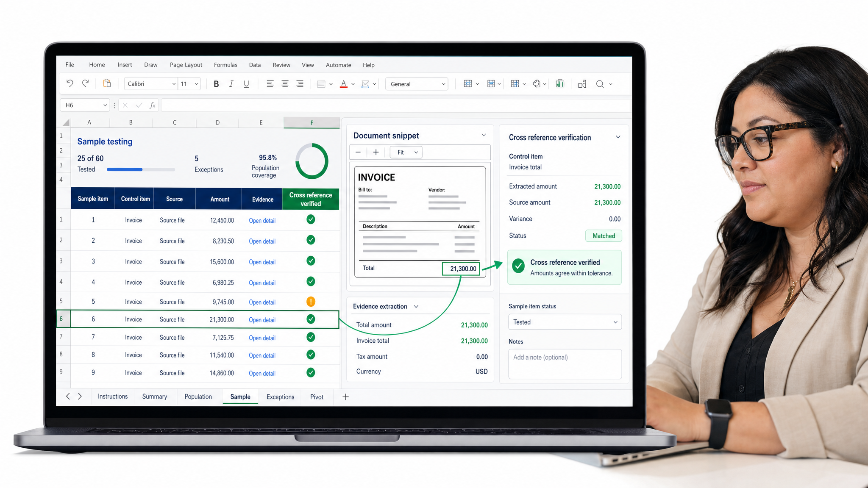
Task: Open the General number format dropdown
Action: 443,84
